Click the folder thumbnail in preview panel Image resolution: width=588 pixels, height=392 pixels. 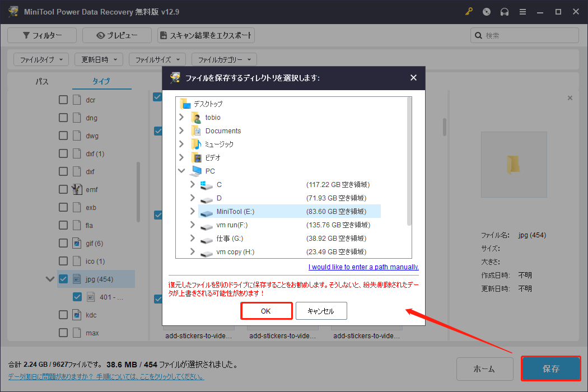tap(514, 164)
